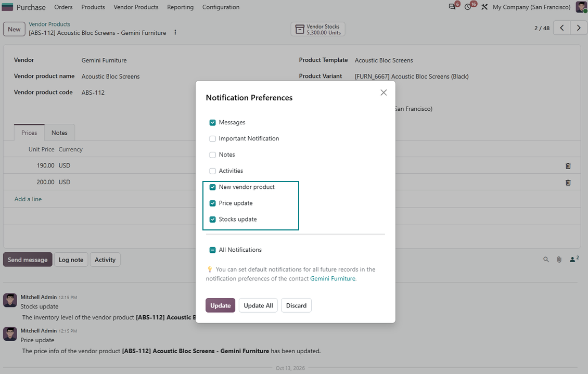Search chatter messages magnifier icon
This screenshot has height=374, width=588.
546,260
